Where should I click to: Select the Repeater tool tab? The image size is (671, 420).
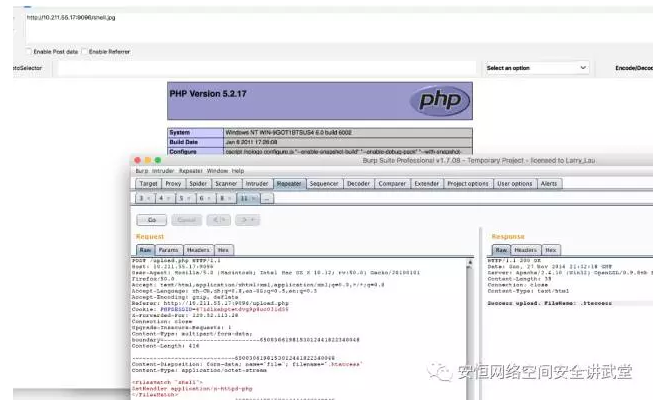tap(289, 184)
